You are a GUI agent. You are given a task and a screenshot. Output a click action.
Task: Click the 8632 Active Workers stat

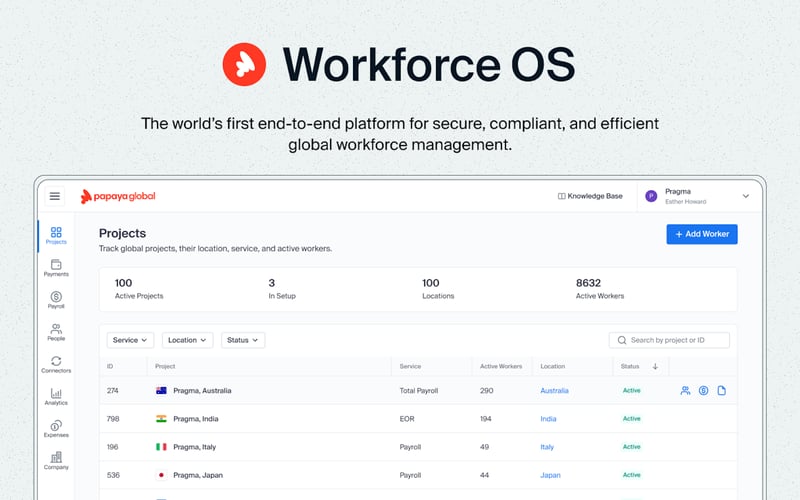[x=599, y=289]
